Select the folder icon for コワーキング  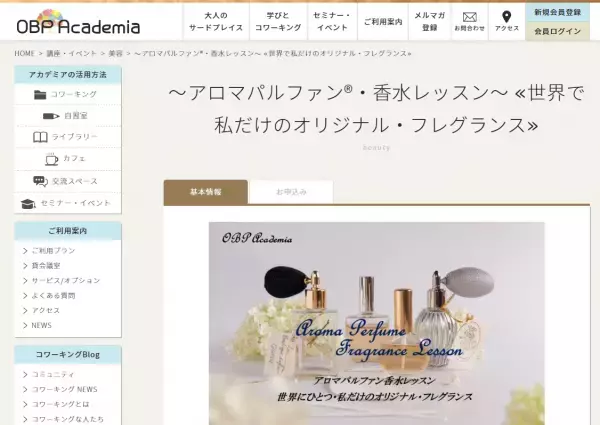[x=40, y=94]
